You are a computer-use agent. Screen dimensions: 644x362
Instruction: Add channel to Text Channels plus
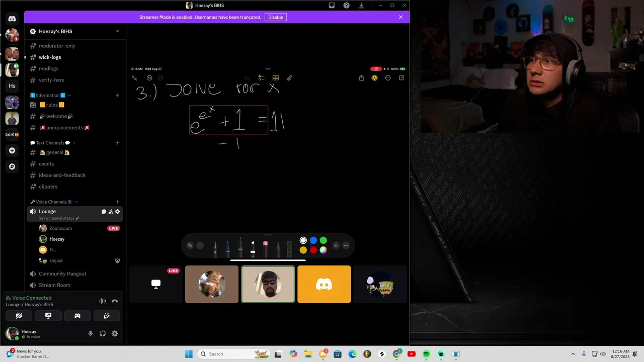(117, 143)
